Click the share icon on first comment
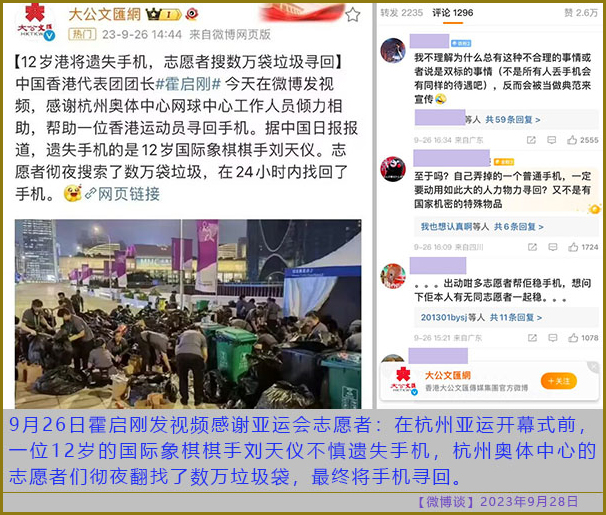606x515 pixels. coord(531,140)
